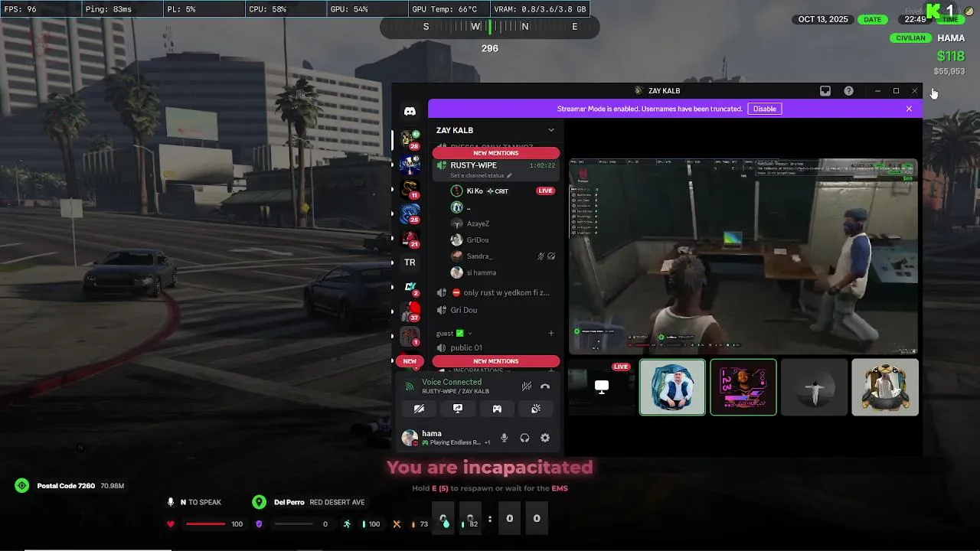Click FPS: 96 overlay stat
980x551 pixels.
[x=21, y=9]
